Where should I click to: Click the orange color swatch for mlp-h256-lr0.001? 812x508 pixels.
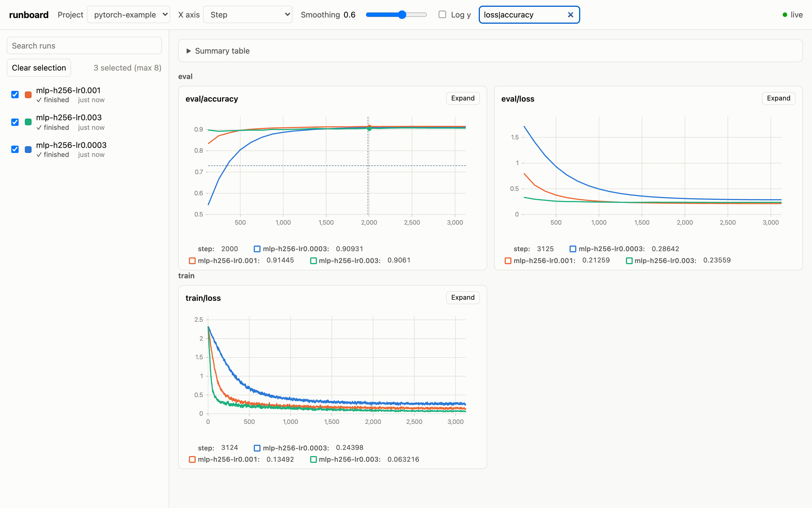28,95
